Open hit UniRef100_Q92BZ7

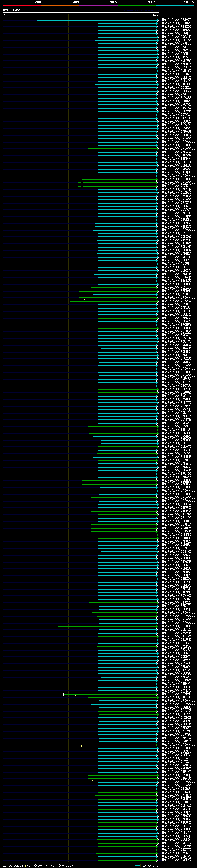177,74
